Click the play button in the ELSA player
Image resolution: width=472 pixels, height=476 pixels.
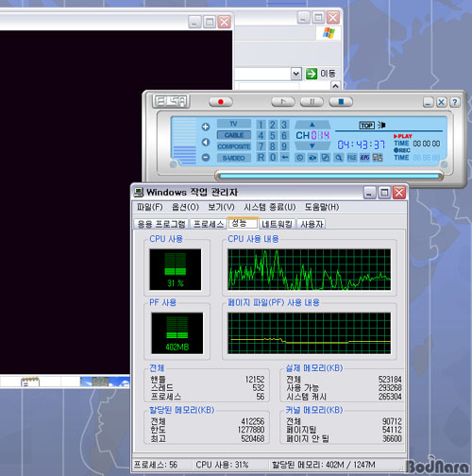tap(283, 102)
